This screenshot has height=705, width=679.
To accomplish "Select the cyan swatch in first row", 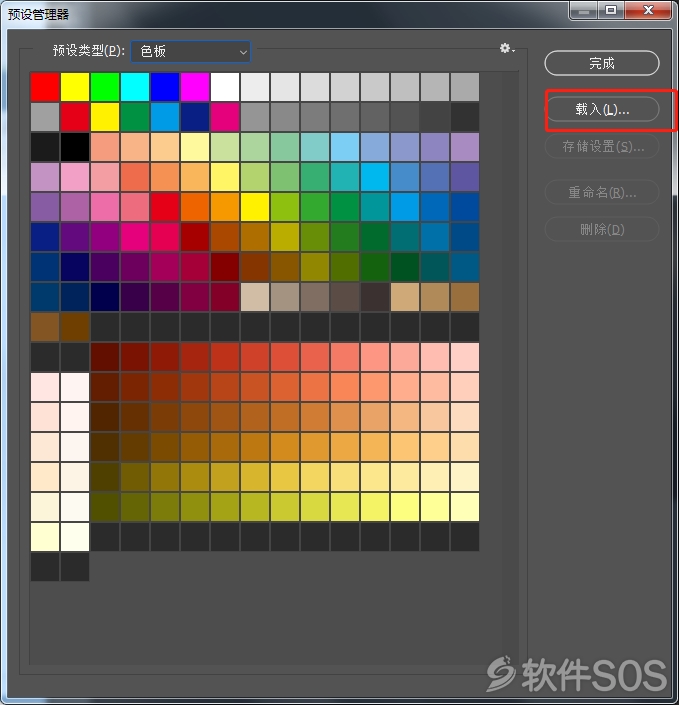I will click(135, 87).
